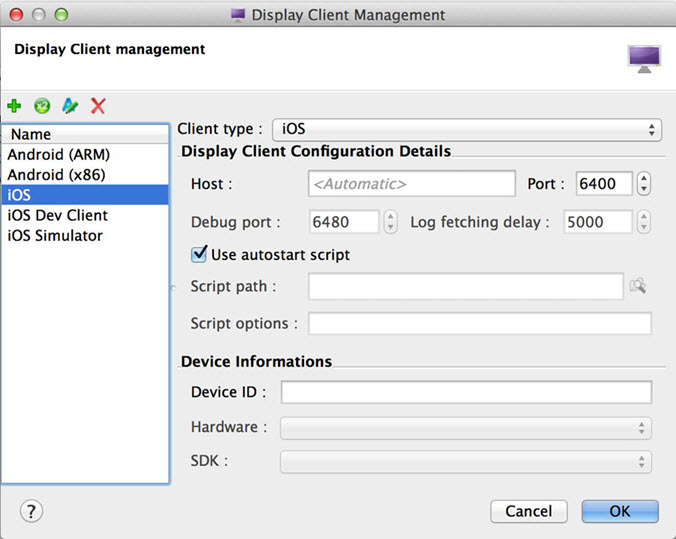Click the Log fetching delay field showing 5000
Viewport: 676px width, 539px height.
click(x=598, y=222)
